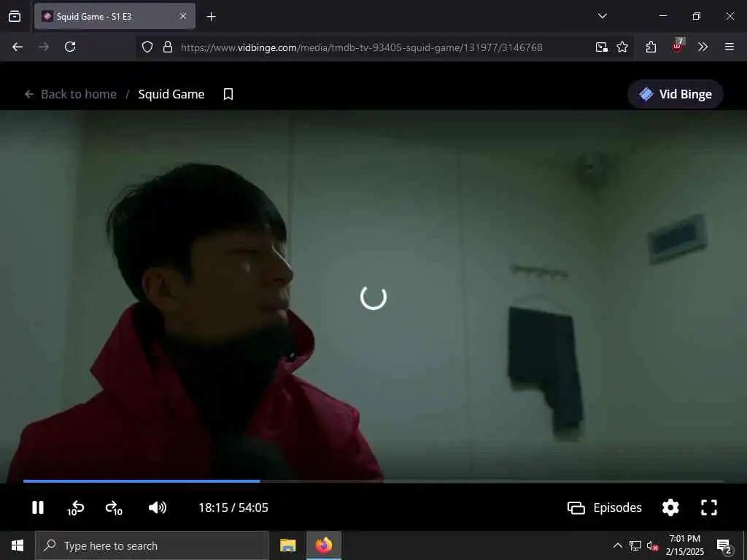
Task: Open tracking protection shield info
Action: tap(147, 47)
